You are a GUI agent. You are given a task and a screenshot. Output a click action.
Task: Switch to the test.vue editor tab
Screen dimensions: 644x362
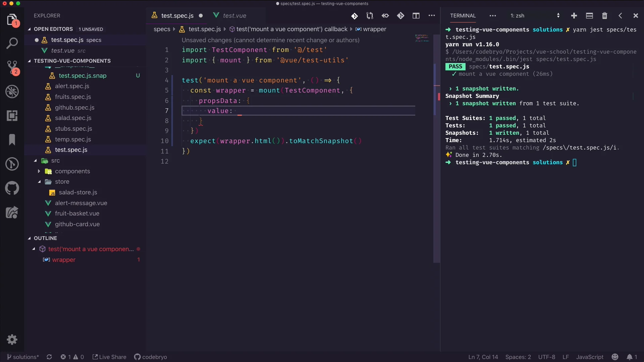tap(234, 16)
